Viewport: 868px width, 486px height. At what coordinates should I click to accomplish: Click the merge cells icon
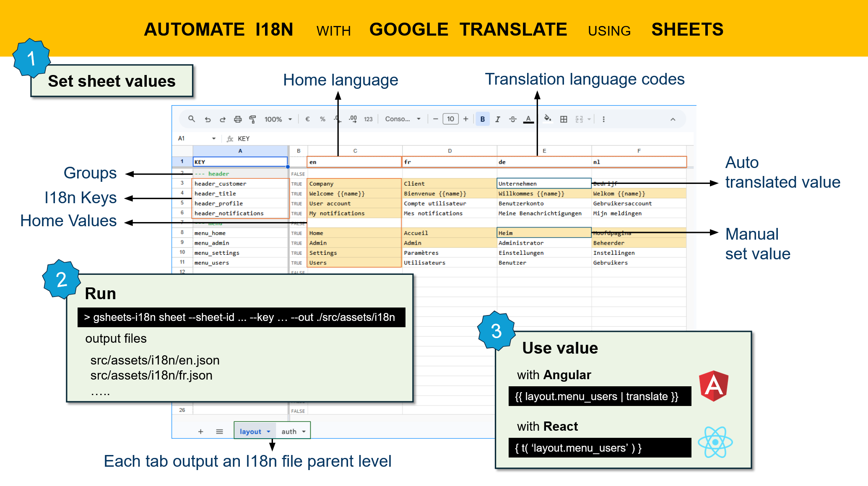tap(579, 119)
